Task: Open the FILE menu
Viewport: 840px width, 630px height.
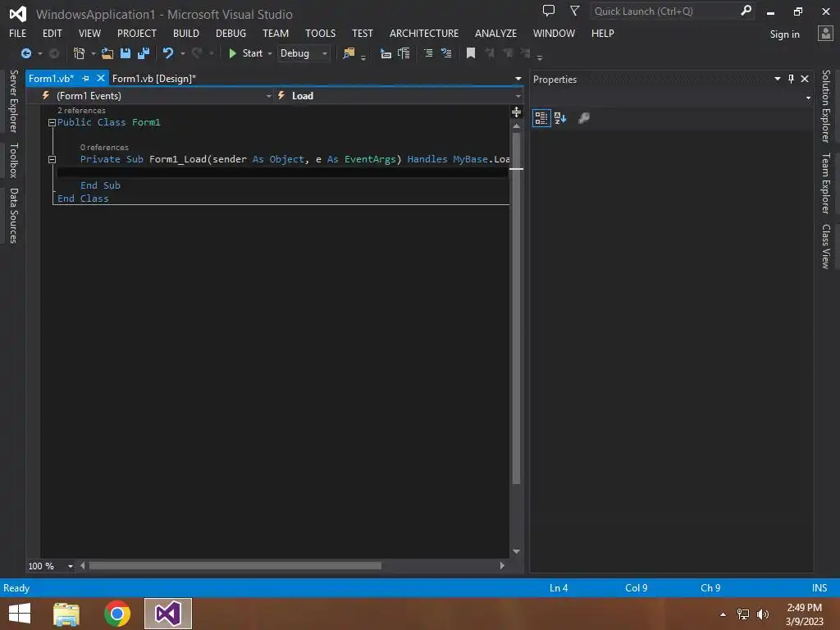Action: (x=18, y=33)
